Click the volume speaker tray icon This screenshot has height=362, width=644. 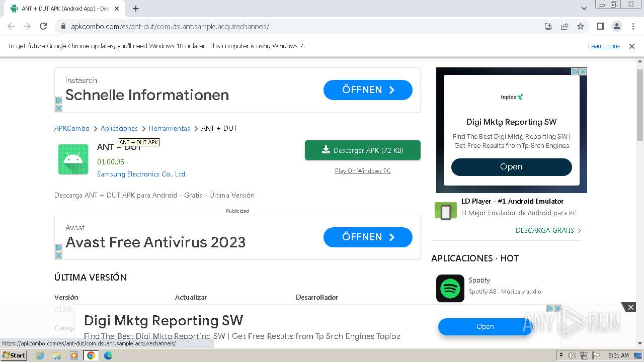[572, 355]
